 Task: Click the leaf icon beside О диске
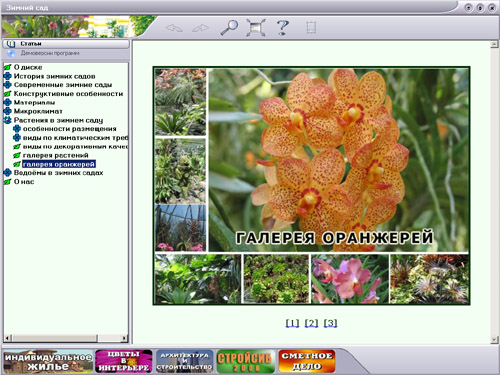(x=8, y=67)
